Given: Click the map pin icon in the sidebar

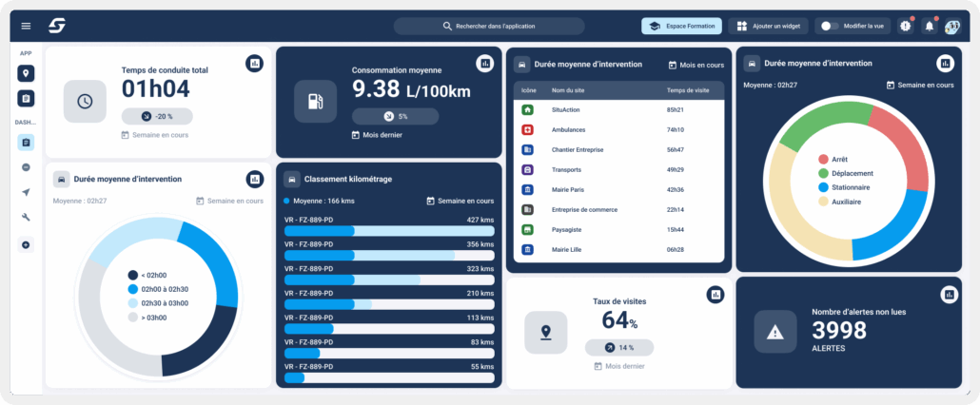Looking at the screenshot, I should [x=26, y=73].
